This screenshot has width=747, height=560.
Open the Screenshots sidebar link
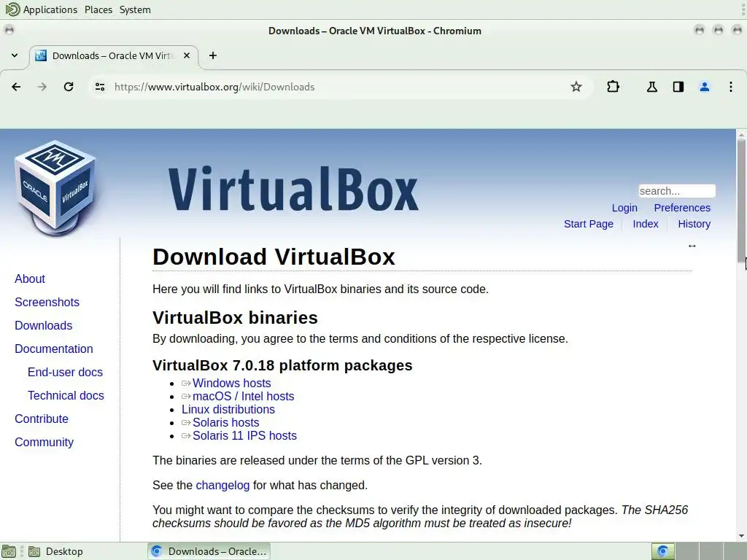pos(47,302)
